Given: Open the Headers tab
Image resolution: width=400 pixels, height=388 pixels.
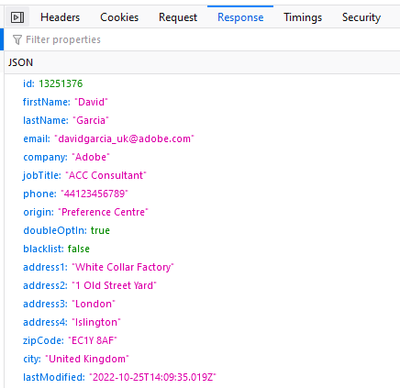Looking at the screenshot, I should pos(60,17).
